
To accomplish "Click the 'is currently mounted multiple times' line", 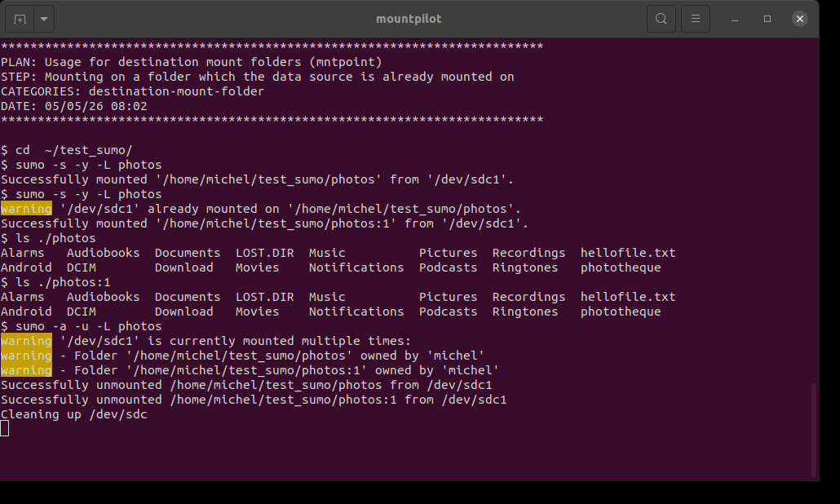I will (206, 341).
